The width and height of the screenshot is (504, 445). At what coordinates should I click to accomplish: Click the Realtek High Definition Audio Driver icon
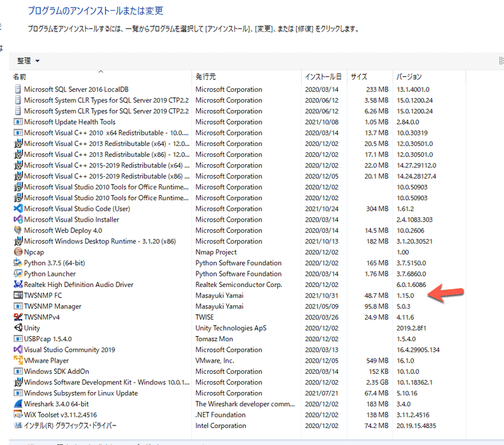[x=18, y=284]
